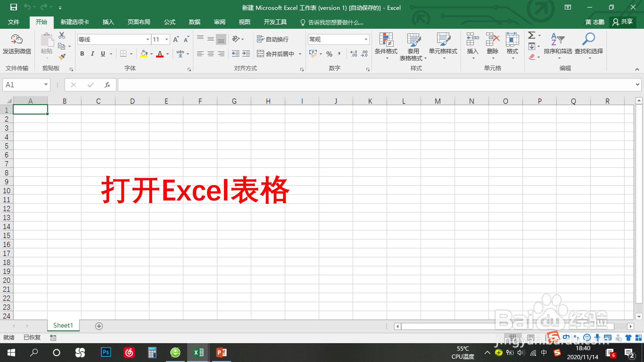Click the insert function fx icon
Viewport: 644px width, 362px height.
pos(107,85)
